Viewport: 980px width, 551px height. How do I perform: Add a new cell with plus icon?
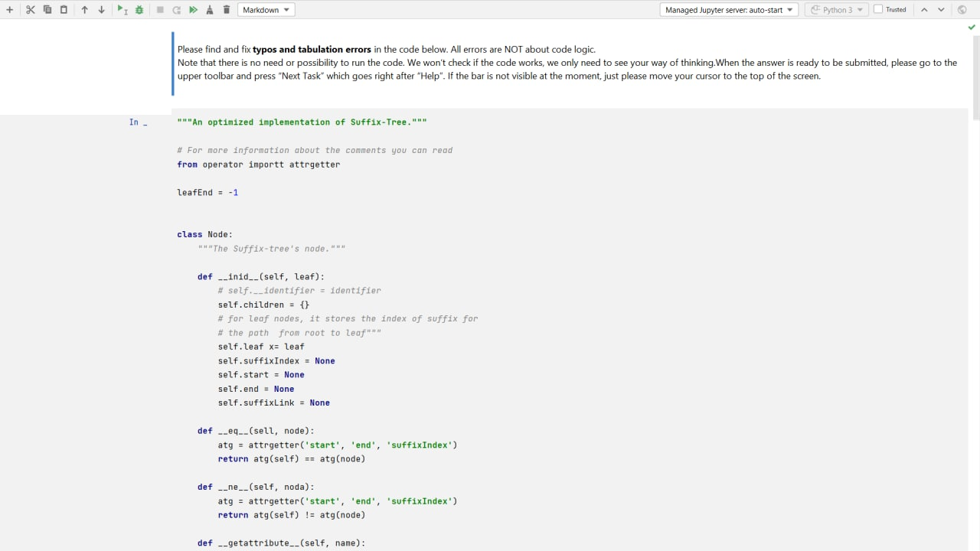[x=10, y=10]
